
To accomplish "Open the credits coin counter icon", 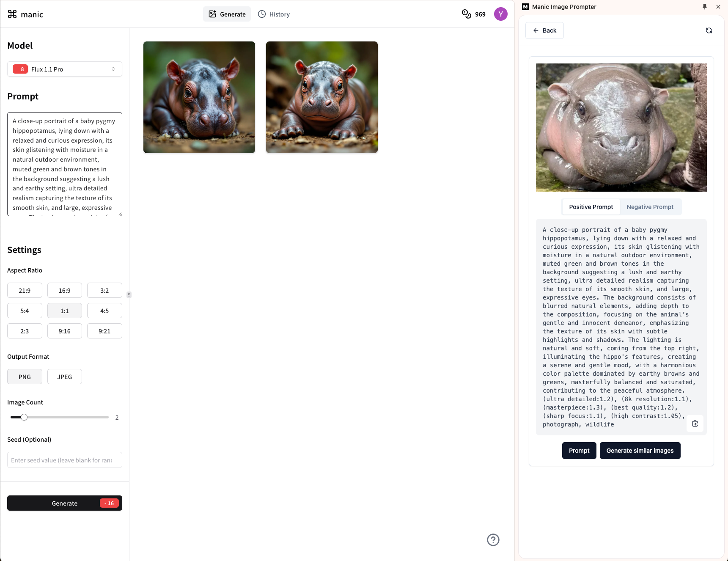I will [466, 14].
